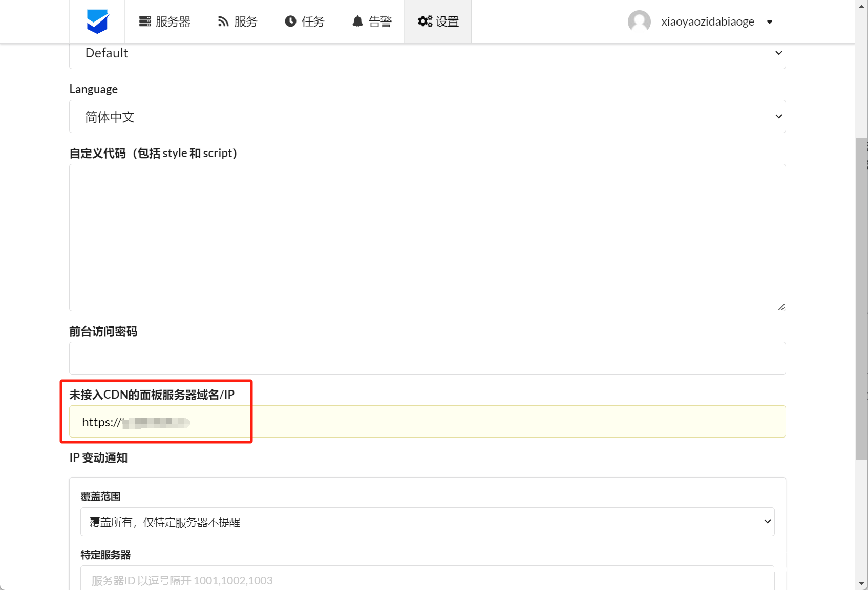This screenshot has width=868, height=590.
Task: Focus the 自定义代码 custom code textarea
Action: pos(427,237)
